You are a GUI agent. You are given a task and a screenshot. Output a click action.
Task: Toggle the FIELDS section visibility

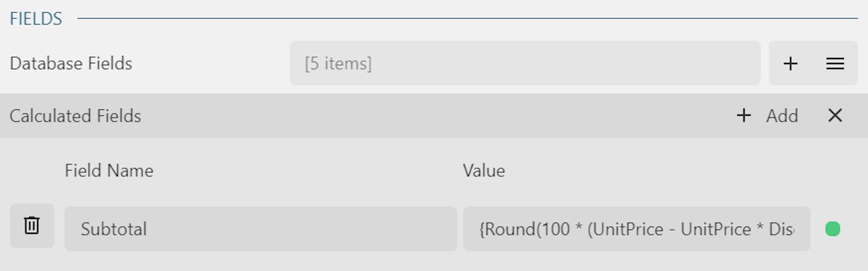pyautogui.click(x=36, y=18)
